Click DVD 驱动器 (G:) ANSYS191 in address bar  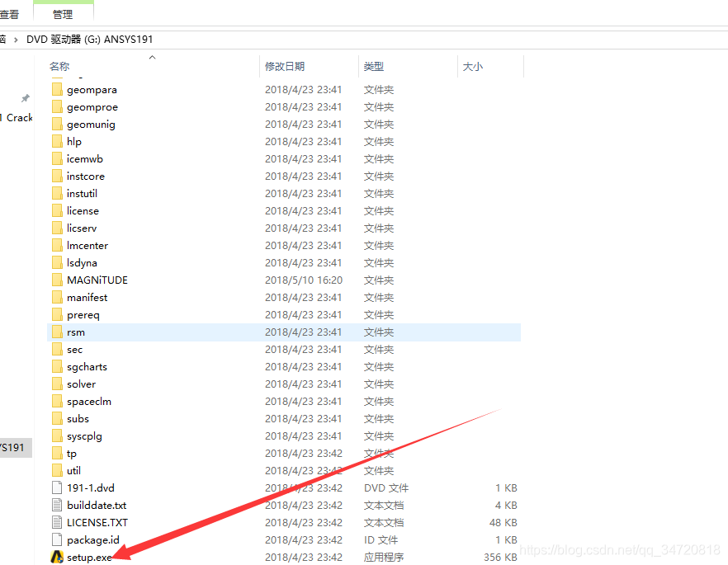[x=90, y=40]
